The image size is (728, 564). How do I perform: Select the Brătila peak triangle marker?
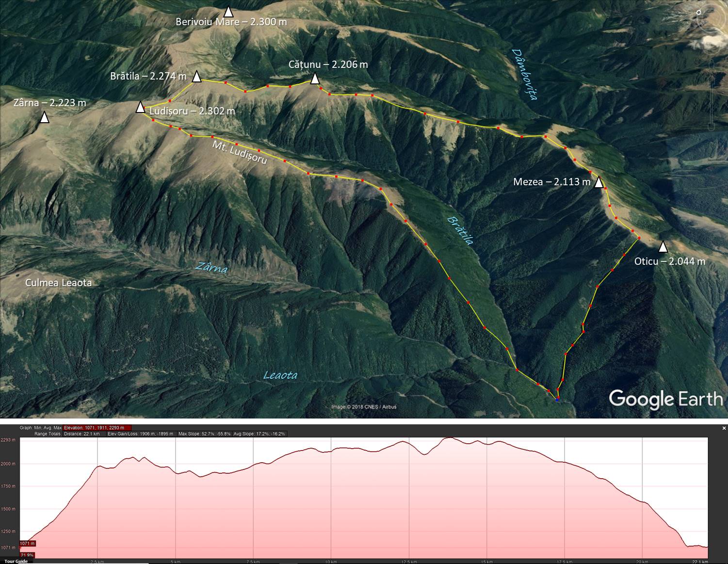coord(196,76)
